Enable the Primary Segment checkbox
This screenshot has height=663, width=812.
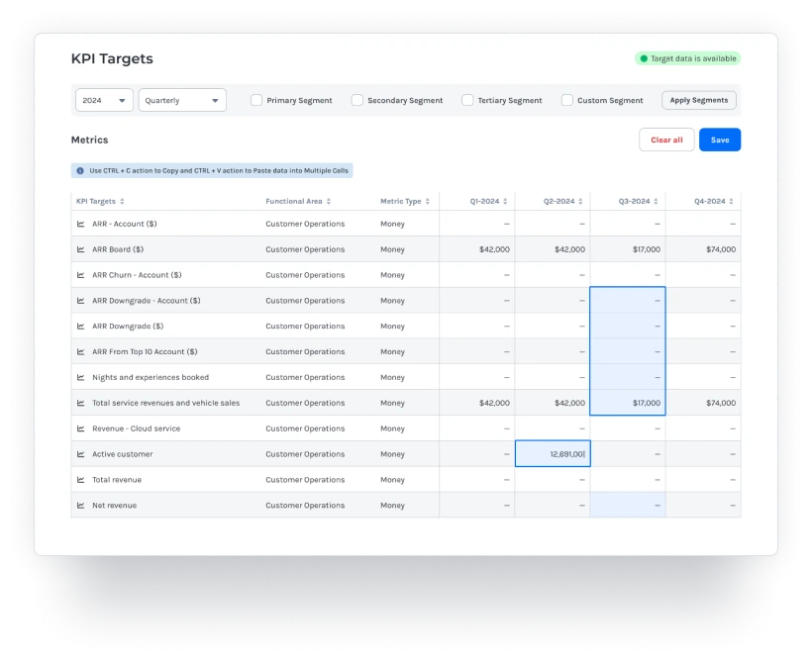tap(256, 100)
